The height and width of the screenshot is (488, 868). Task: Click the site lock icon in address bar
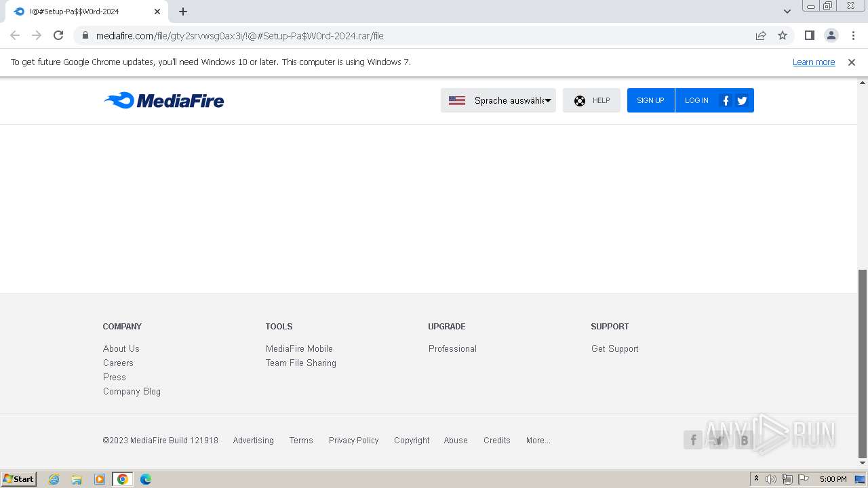85,35
